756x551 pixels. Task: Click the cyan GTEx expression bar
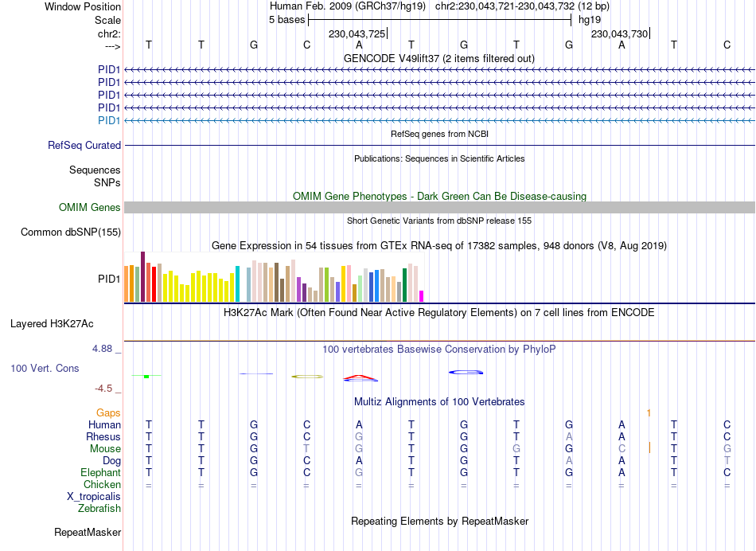click(237, 283)
